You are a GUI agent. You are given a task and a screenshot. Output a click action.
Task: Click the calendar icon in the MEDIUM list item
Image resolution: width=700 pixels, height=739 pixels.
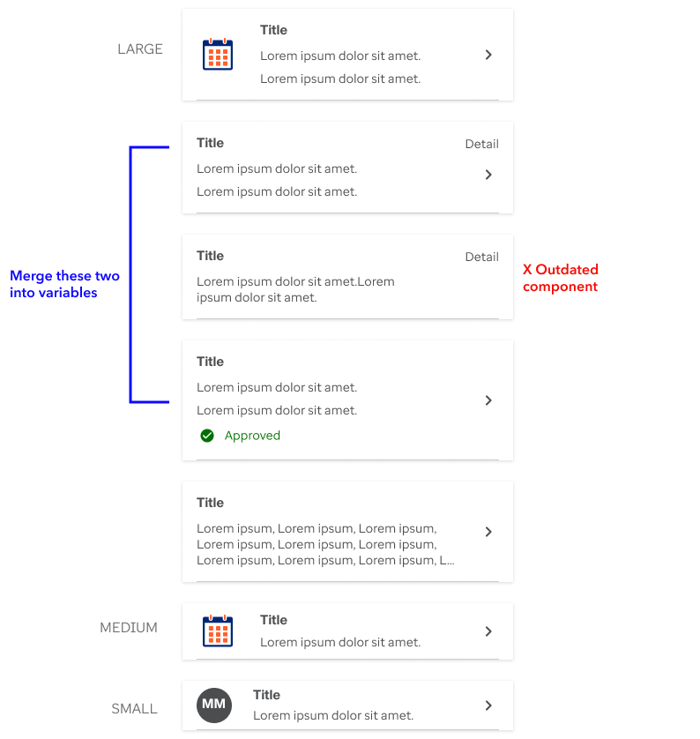(218, 631)
